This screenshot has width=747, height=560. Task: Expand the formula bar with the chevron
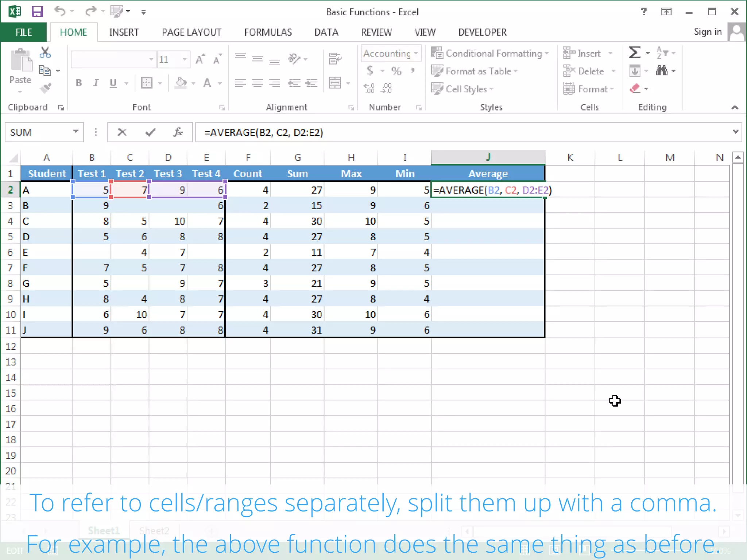(x=735, y=132)
